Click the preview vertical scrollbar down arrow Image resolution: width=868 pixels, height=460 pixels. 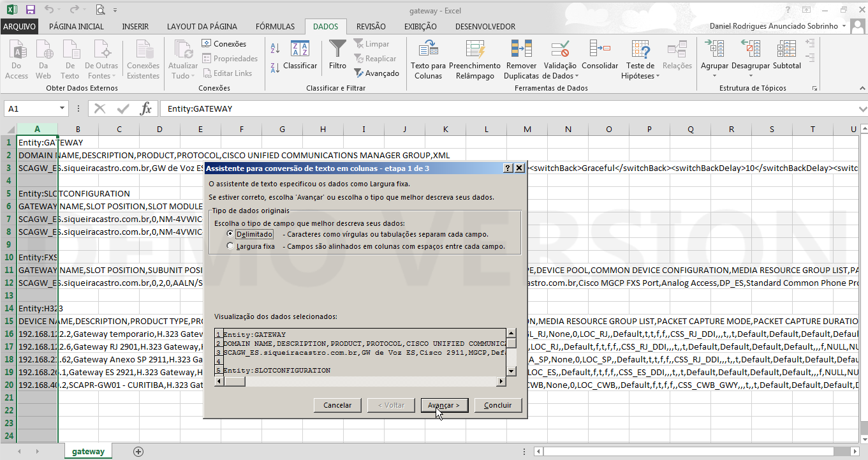511,371
